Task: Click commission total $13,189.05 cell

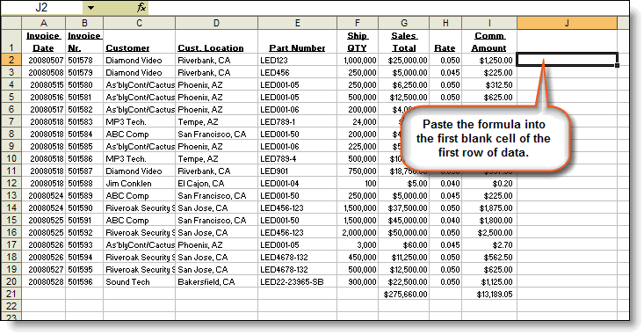Action: point(489,295)
